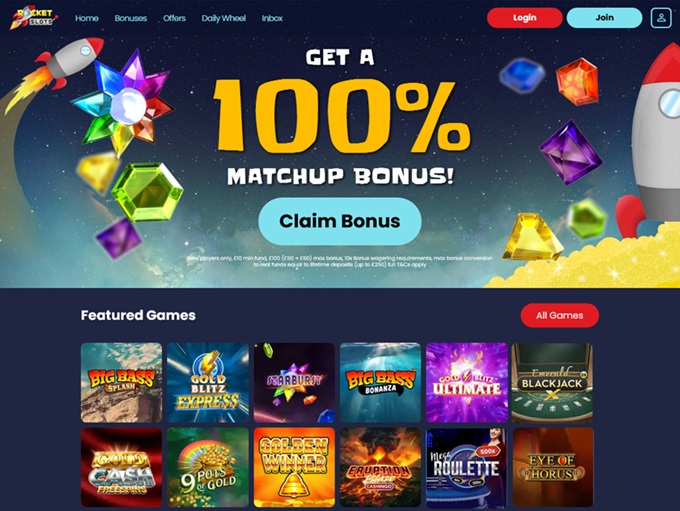Open Gold Blitz Ultimate game
The width and height of the screenshot is (680, 511).
[x=467, y=383]
